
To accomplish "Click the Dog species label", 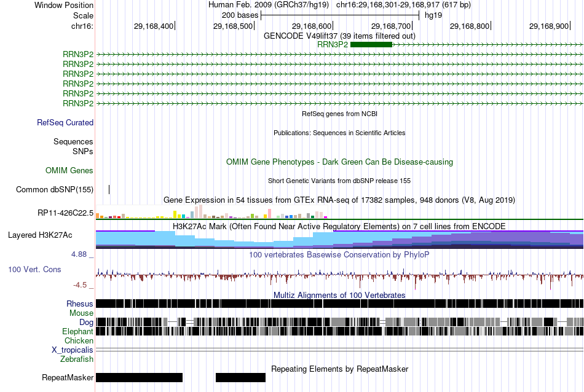I will point(86,323).
